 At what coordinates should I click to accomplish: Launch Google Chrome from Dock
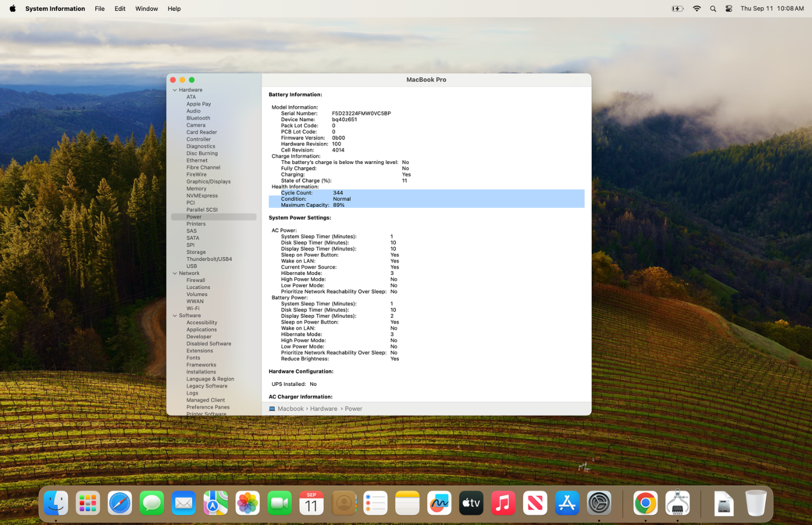click(645, 503)
